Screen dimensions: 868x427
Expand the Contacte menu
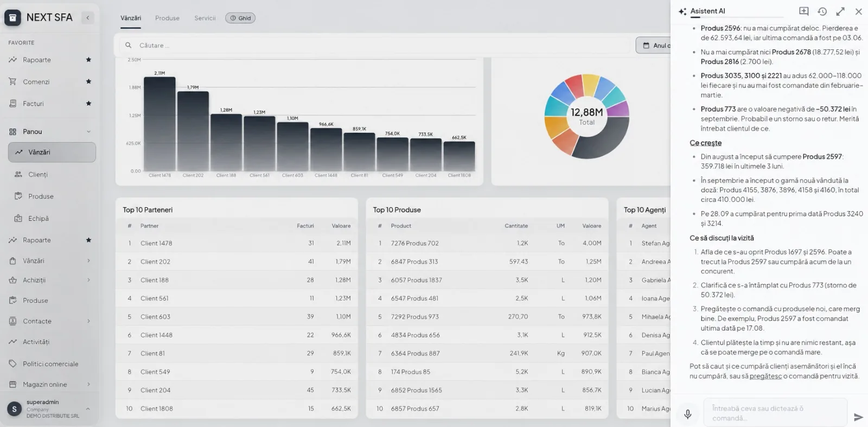(88, 321)
